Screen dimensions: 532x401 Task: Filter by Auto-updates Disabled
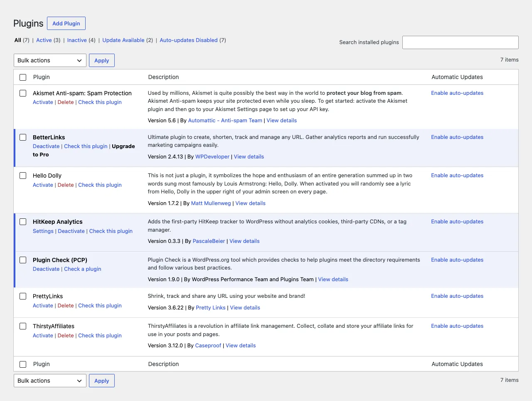(x=189, y=40)
